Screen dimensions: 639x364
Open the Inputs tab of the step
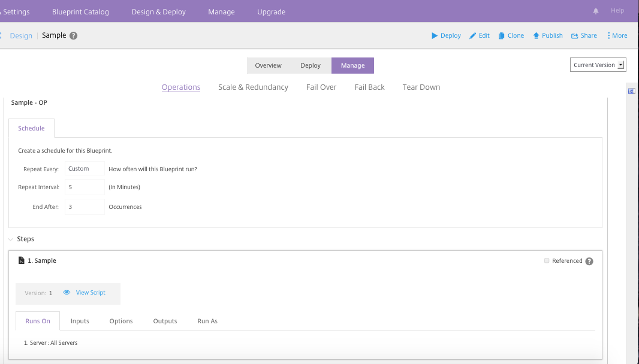click(80, 321)
